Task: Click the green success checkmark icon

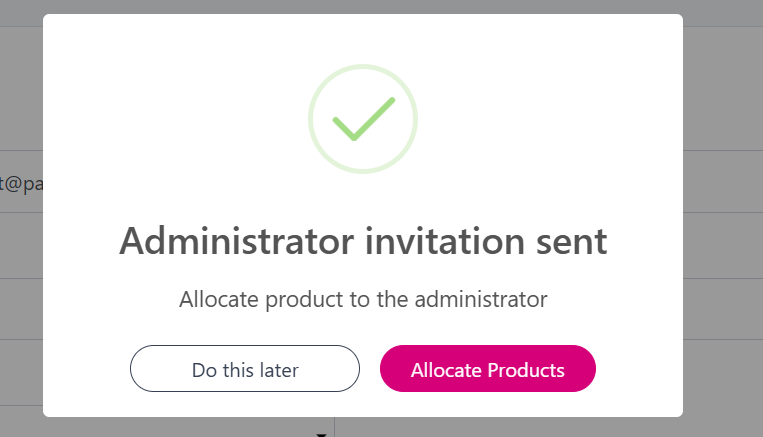Action: 363,119
